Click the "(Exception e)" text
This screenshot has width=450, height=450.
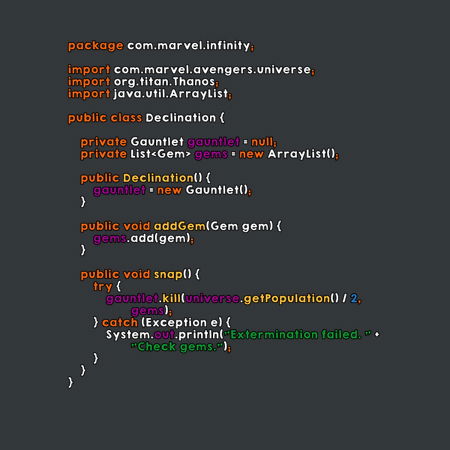click(x=182, y=322)
